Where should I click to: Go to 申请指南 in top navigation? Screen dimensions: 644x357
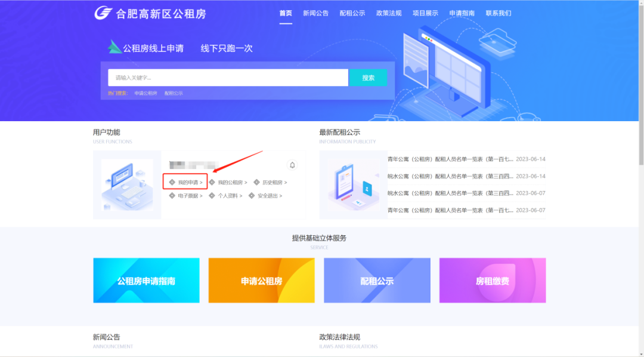tap(462, 13)
